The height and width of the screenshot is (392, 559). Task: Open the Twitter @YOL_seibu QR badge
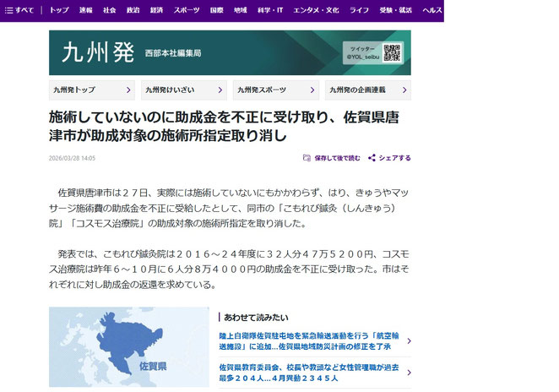click(x=373, y=52)
